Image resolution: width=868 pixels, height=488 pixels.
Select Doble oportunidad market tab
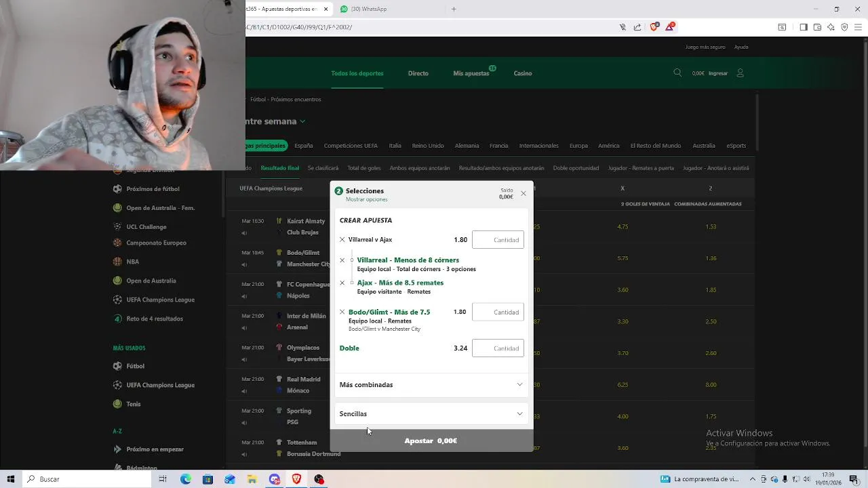pos(576,168)
